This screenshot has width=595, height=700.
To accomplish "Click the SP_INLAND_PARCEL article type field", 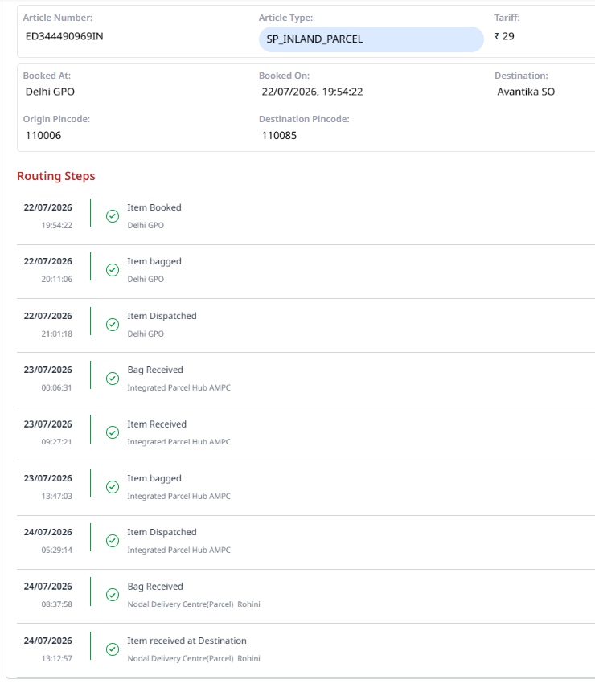I will (371, 39).
